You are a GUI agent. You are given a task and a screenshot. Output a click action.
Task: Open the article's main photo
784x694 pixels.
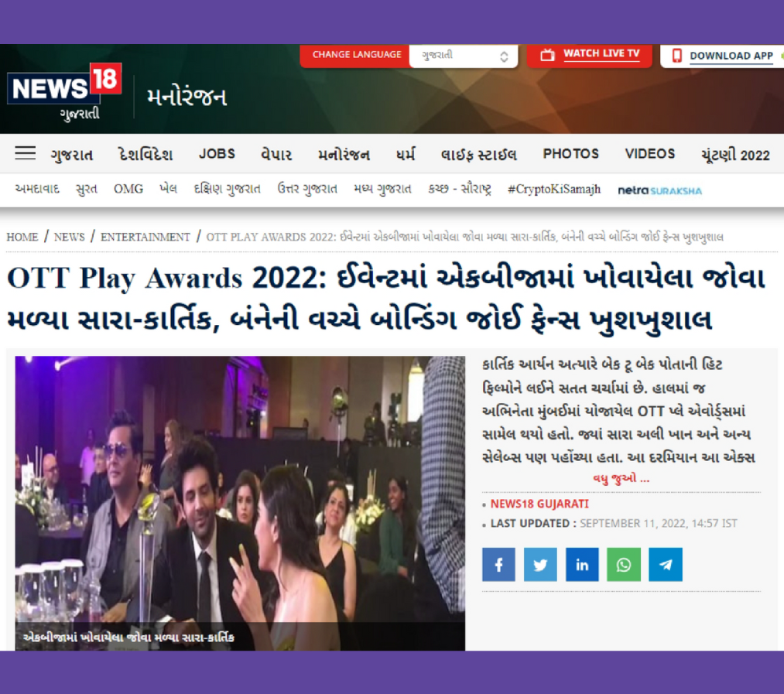pyautogui.click(x=240, y=502)
